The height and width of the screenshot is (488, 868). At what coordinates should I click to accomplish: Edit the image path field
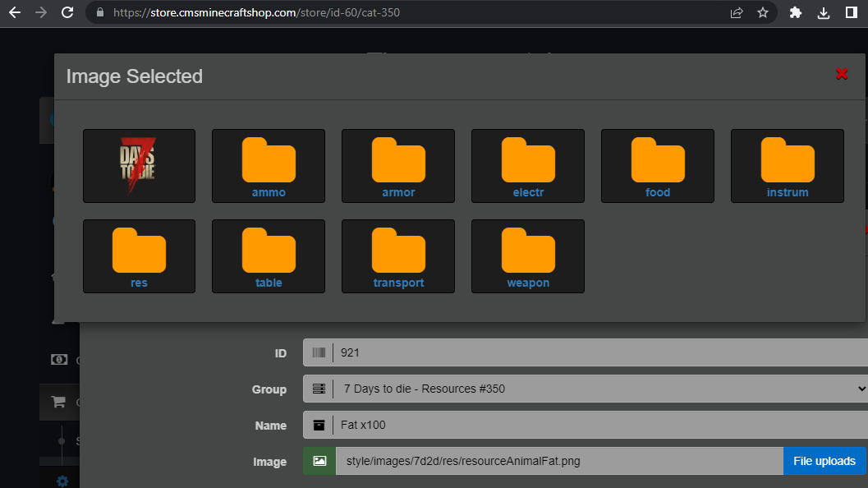tap(558, 461)
